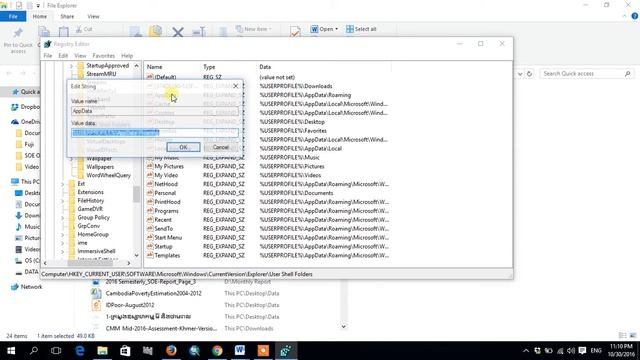Open Registry Editor Help menu
This screenshot has width=640, height=360.
127,56
